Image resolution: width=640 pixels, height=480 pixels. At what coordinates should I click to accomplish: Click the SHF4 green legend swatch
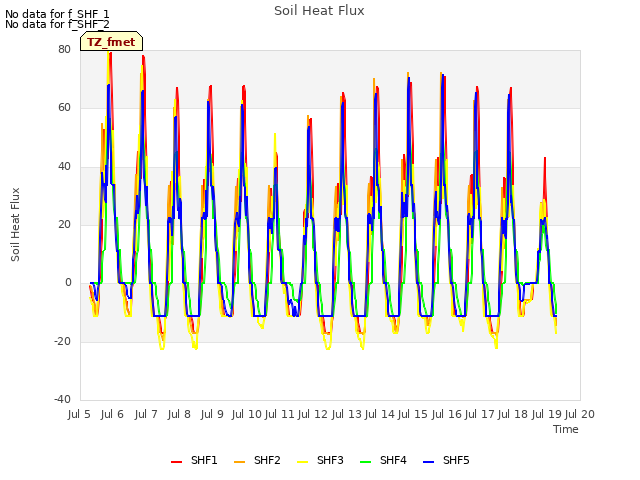point(366,462)
